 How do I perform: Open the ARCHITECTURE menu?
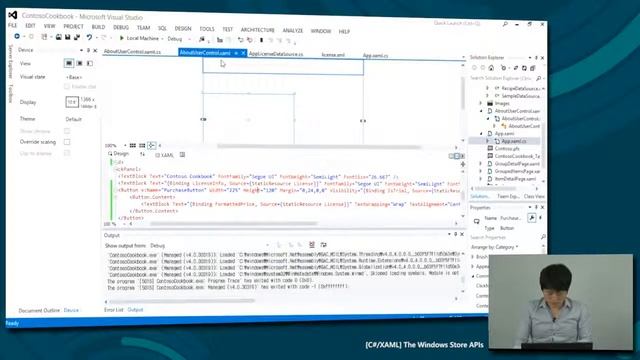coord(258,30)
